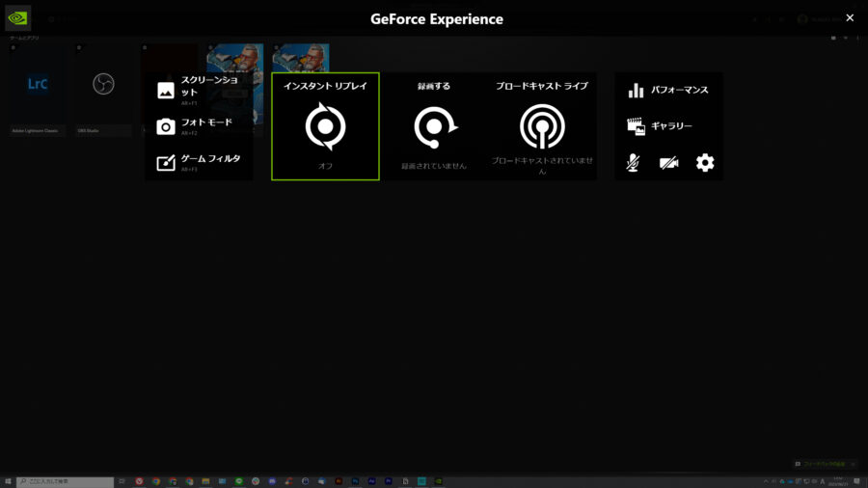Viewport: 868px width, 488px height.
Task: Click 録画されていません status text
Action: 434,166
